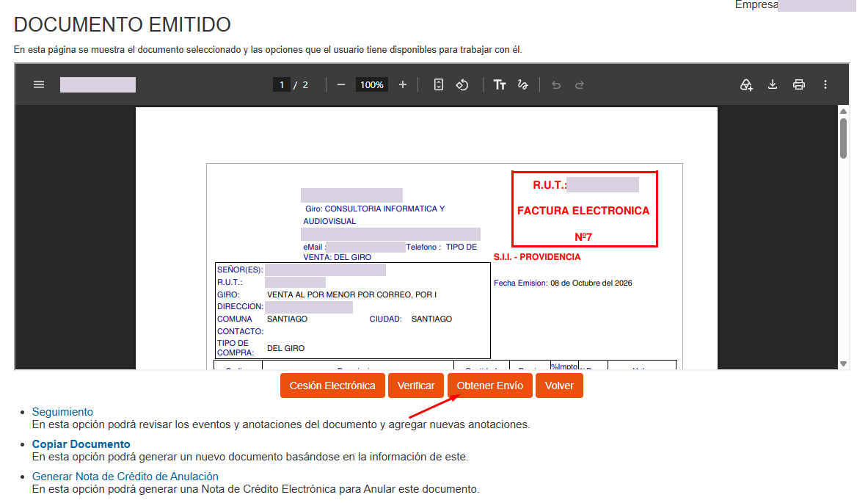The image size is (868, 503).
Task: Click the 100% zoom level field
Action: click(x=371, y=84)
